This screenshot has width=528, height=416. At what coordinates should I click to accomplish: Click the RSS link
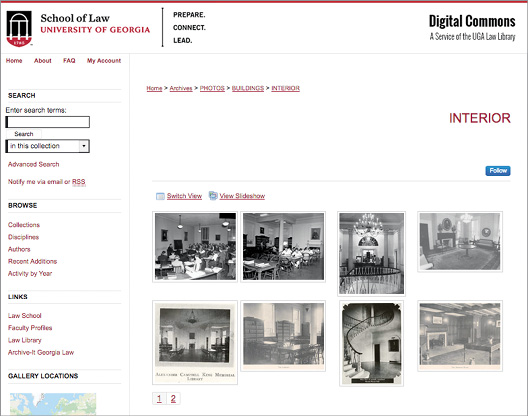[x=78, y=182]
